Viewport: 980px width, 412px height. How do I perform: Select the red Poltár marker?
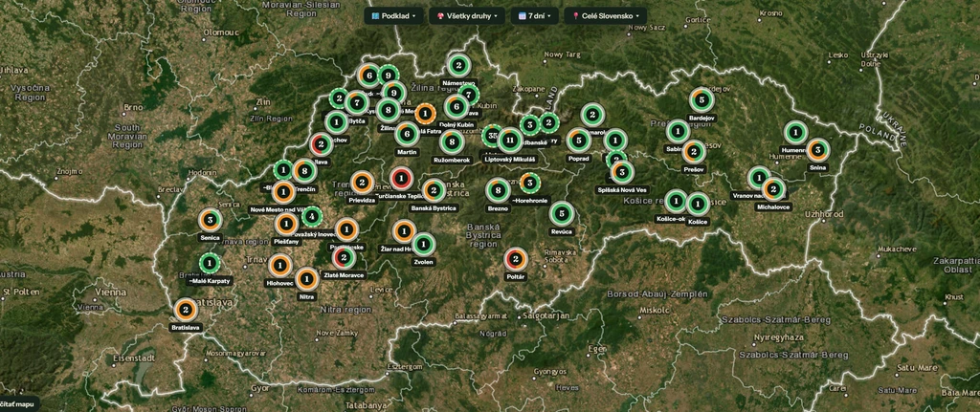[x=516, y=258]
